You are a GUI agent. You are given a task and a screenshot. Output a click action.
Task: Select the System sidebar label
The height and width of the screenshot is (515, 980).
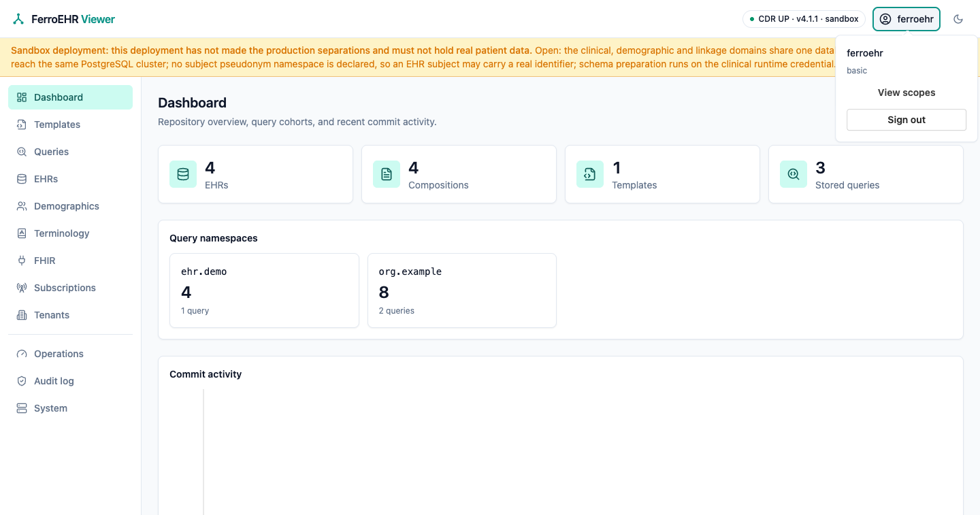click(x=51, y=408)
